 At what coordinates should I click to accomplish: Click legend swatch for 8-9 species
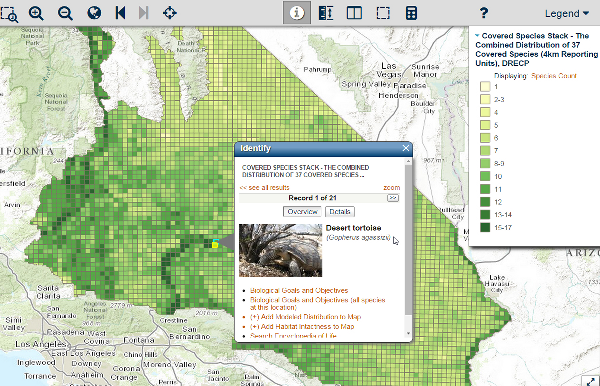click(485, 163)
